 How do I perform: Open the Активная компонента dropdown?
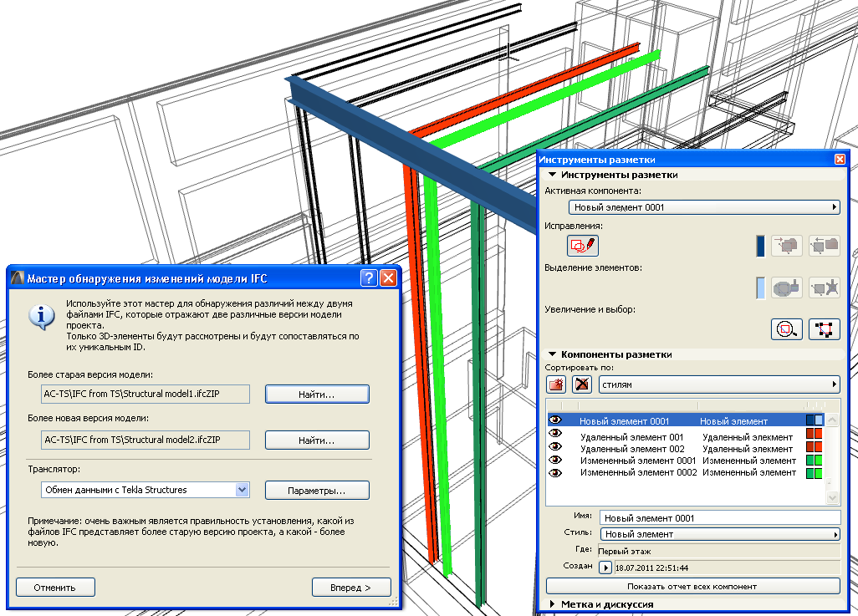pos(704,207)
